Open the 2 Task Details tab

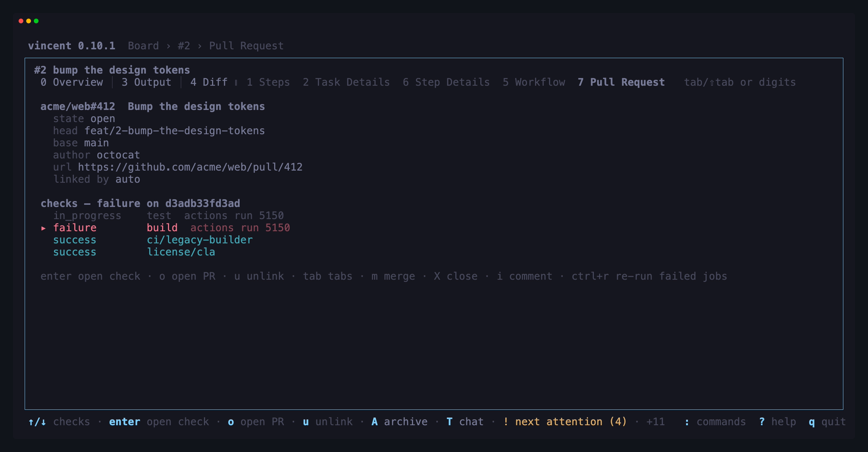(x=346, y=82)
